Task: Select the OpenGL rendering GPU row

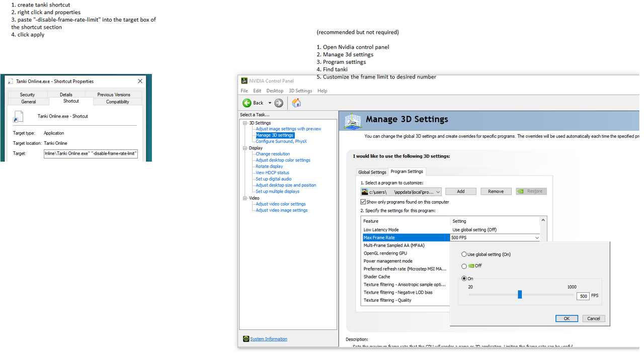Action: pyautogui.click(x=406, y=253)
